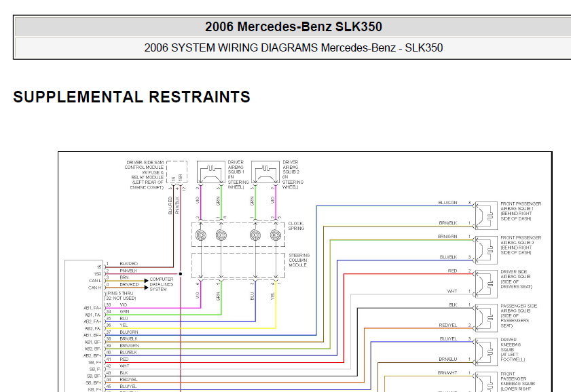Click the "CLOCK-SPRING" label
The image size is (571, 392).
click(296, 226)
